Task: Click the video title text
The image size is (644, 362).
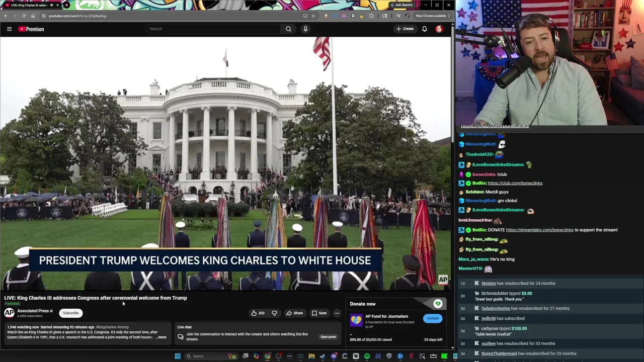Action: 96,298
